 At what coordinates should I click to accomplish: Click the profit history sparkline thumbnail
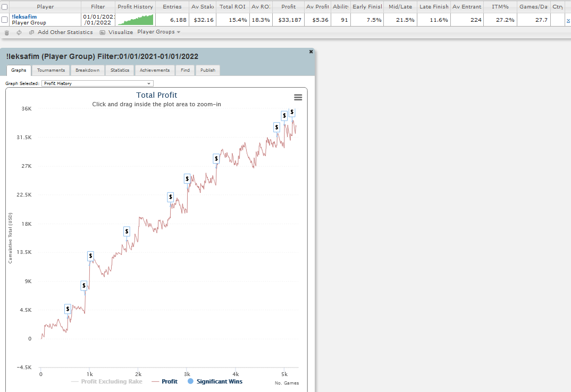click(136, 20)
